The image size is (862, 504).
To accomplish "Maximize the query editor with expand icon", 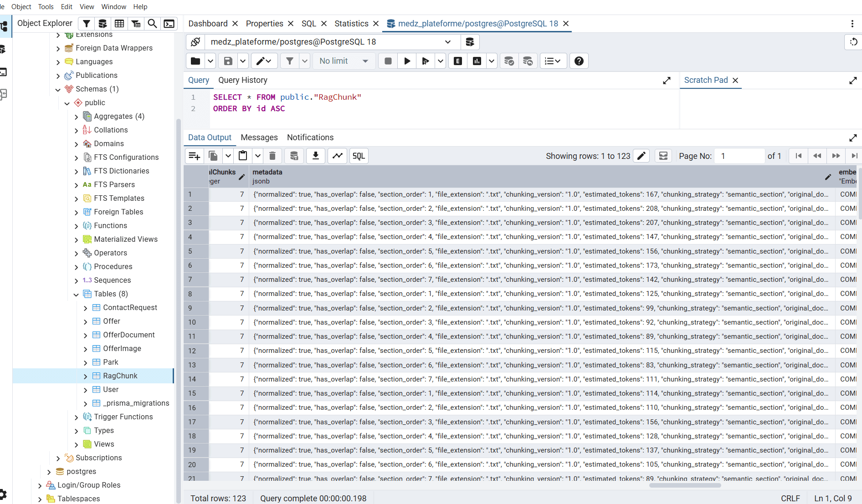I will pyautogui.click(x=667, y=81).
